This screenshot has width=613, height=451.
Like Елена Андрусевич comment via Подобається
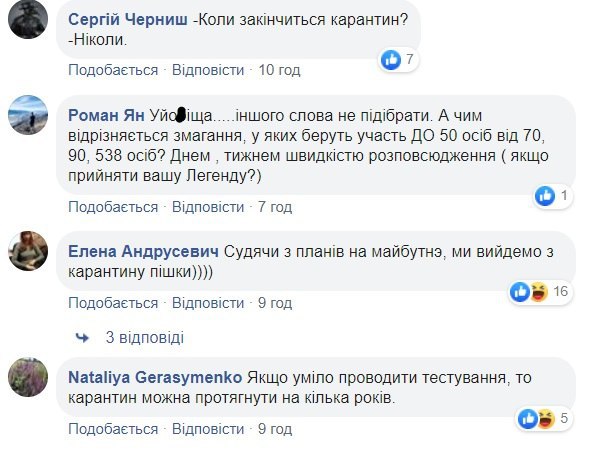pos(113,301)
